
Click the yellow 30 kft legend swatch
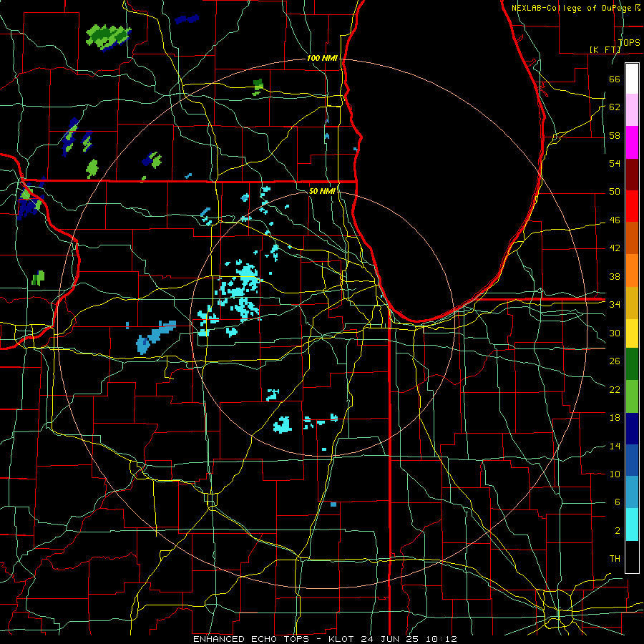click(632, 333)
